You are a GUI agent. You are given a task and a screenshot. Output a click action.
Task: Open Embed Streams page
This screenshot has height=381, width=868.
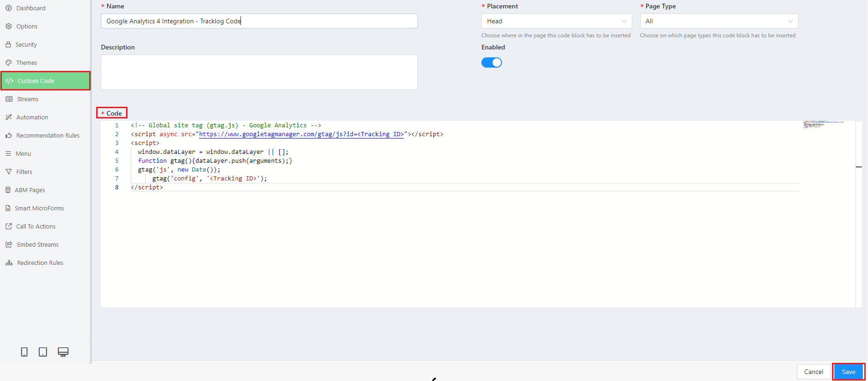tap(45, 244)
